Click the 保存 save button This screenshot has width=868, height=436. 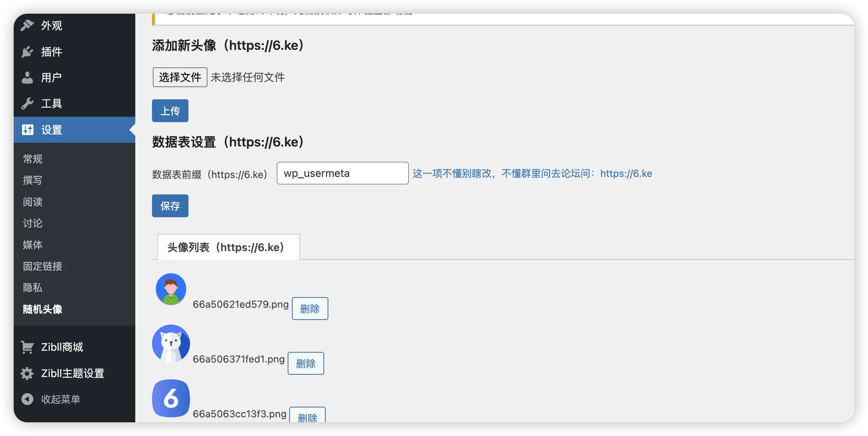pyautogui.click(x=170, y=206)
